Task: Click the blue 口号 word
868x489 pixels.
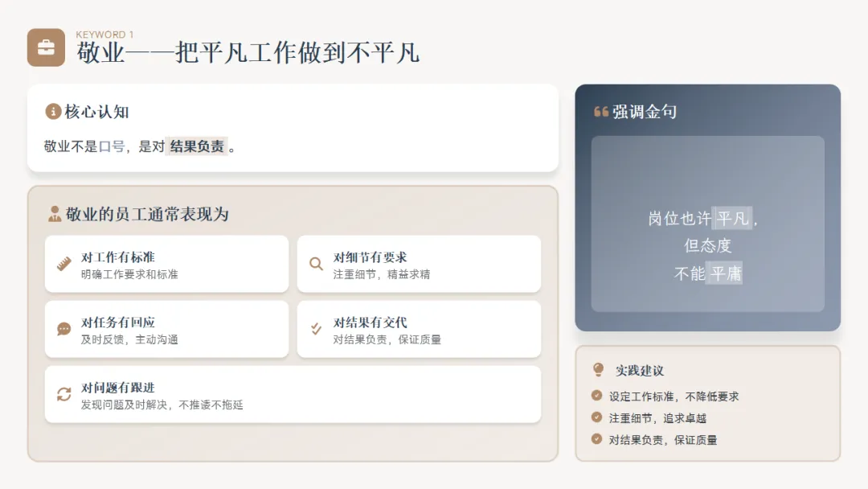Action: 112,146
